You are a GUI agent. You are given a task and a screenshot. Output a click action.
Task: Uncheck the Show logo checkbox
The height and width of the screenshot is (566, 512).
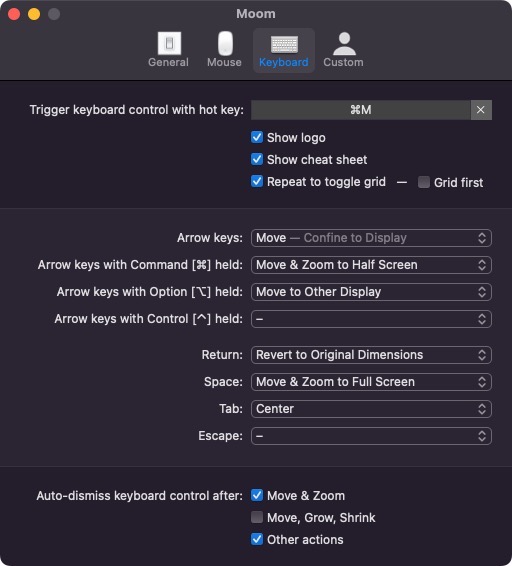[x=257, y=138]
